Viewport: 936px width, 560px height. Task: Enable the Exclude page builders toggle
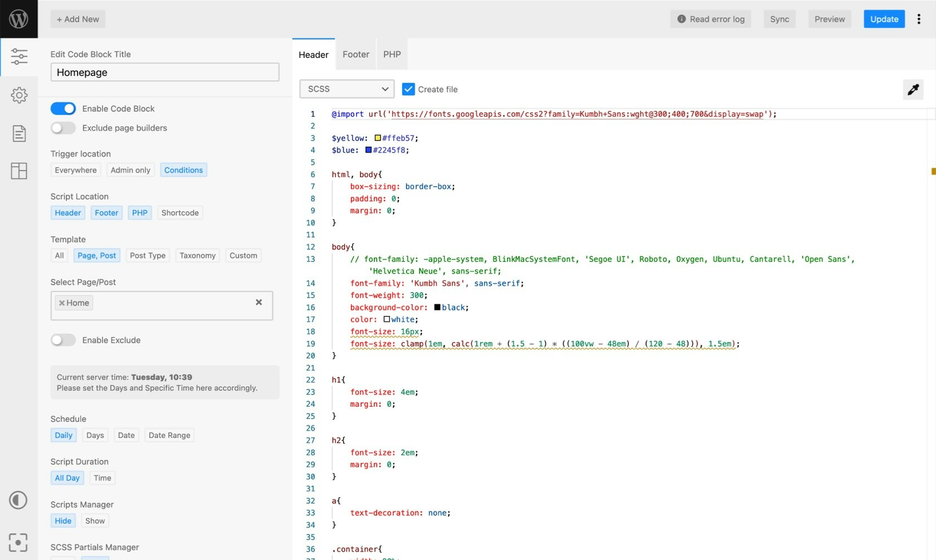pyautogui.click(x=63, y=128)
